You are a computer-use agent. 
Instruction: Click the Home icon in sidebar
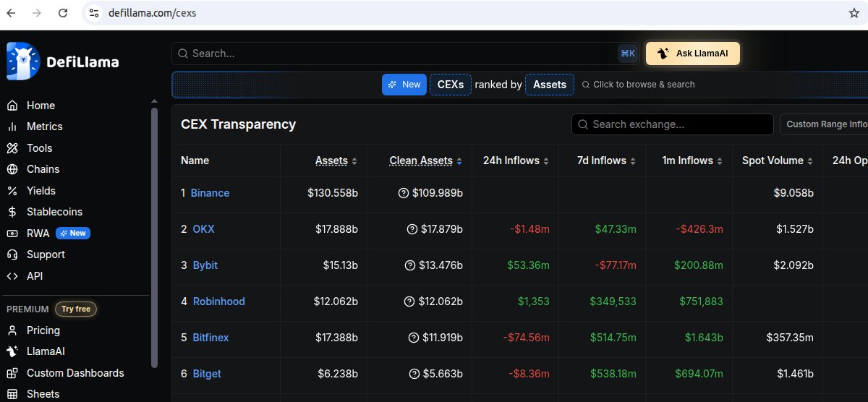click(x=12, y=106)
